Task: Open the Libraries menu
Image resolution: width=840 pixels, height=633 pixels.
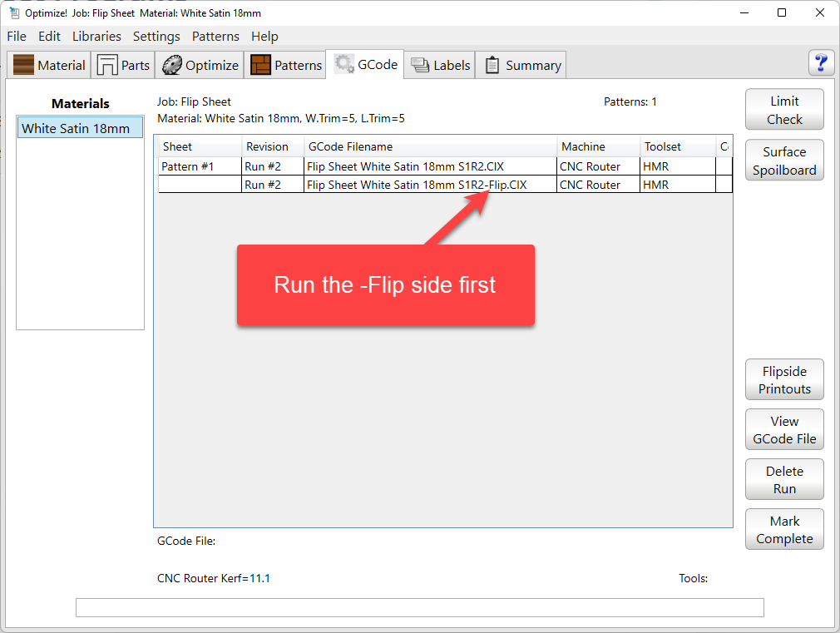Action: 96,37
